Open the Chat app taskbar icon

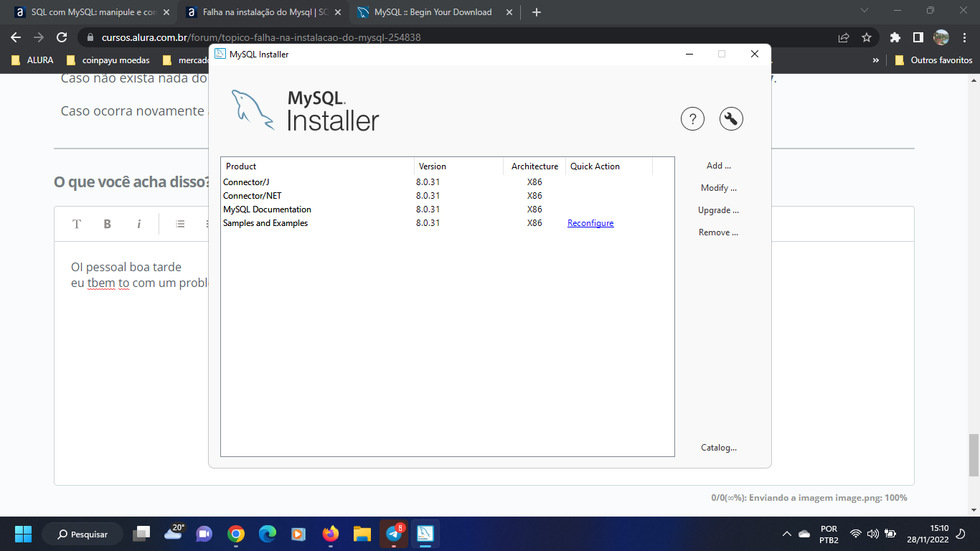204,534
